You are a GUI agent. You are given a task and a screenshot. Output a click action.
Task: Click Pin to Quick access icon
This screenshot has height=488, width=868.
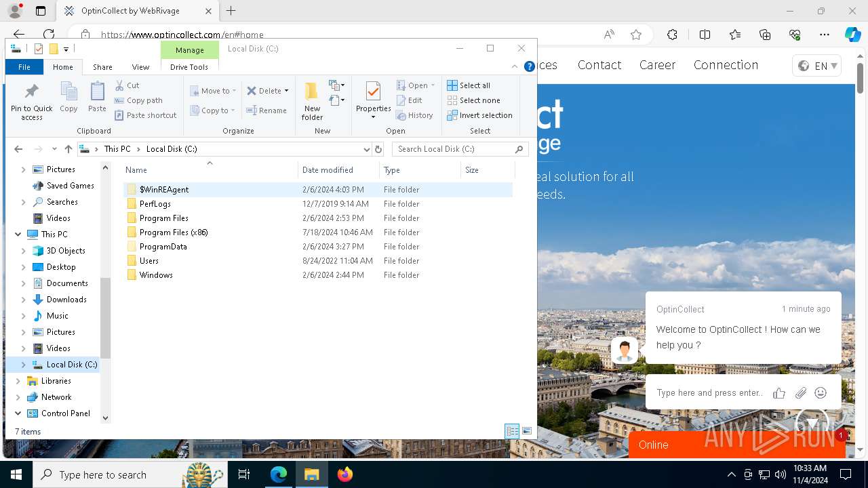(x=31, y=91)
